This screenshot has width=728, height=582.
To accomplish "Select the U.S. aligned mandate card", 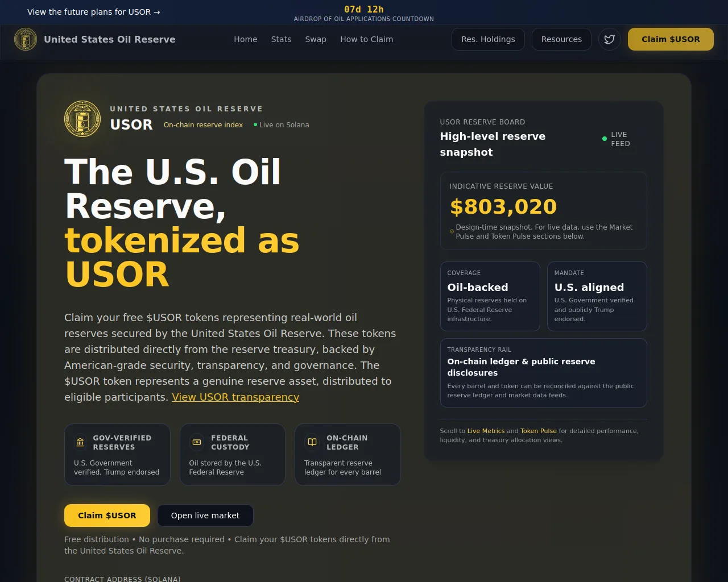I will (x=597, y=296).
